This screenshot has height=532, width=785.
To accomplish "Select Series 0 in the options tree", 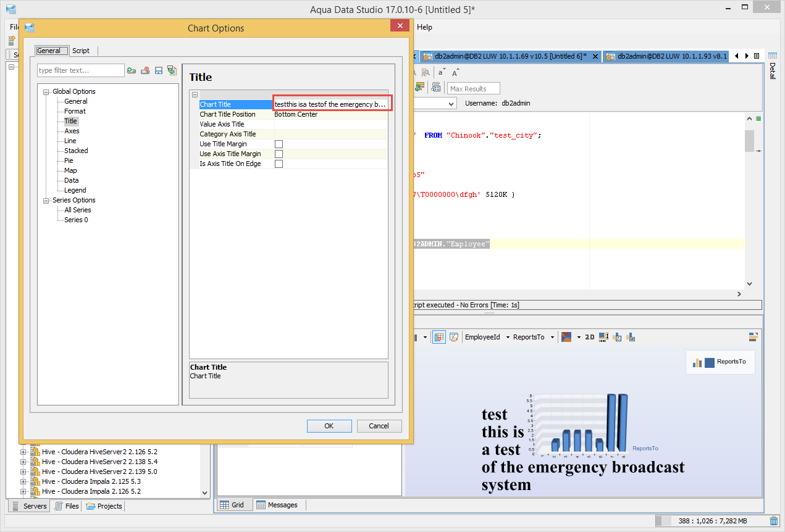I will pyautogui.click(x=76, y=220).
